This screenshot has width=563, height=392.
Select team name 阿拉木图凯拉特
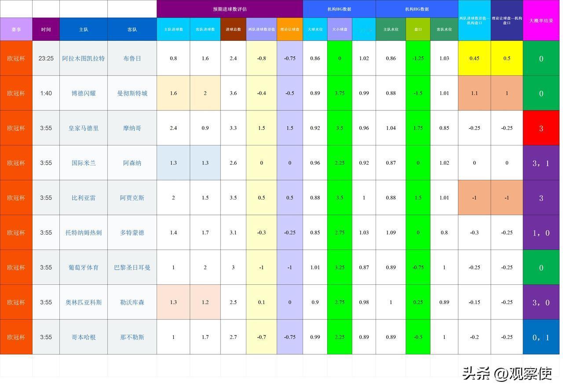[84, 58]
